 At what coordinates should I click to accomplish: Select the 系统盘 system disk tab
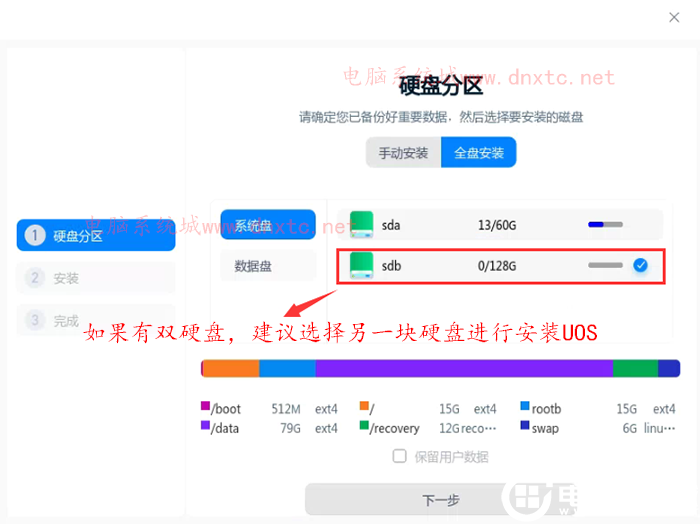tap(268, 225)
